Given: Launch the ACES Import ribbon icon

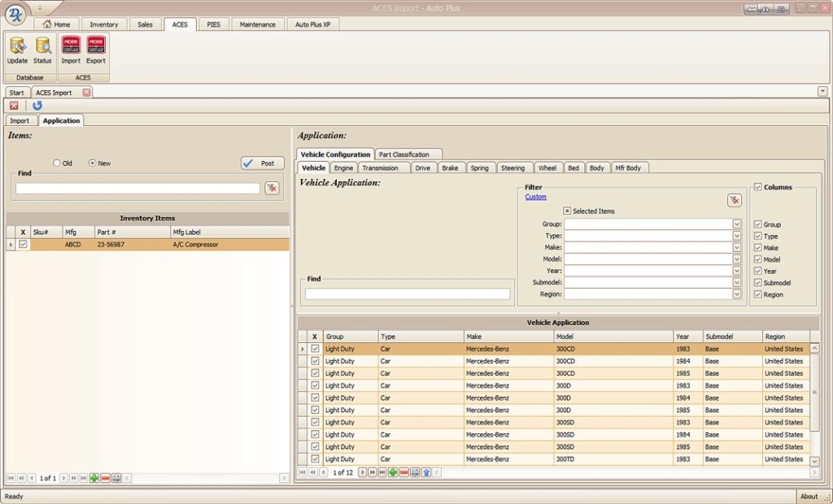Looking at the screenshot, I should tap(71, 50).
